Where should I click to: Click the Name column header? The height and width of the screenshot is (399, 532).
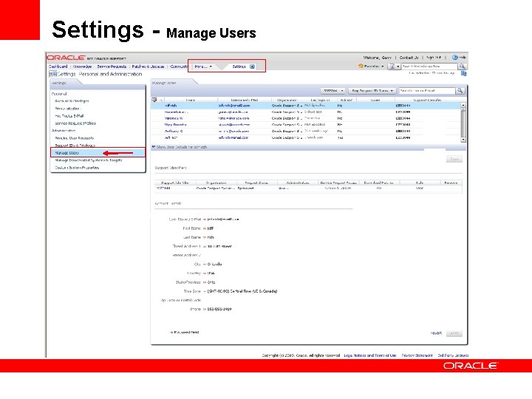coord(191,100)
